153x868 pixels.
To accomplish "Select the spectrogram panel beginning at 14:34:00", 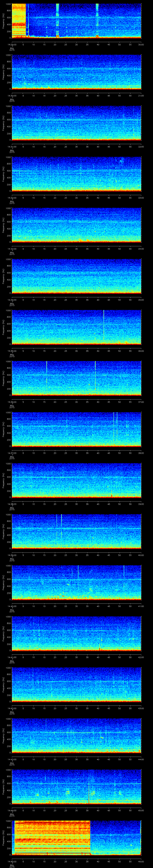I will (x=76, y=276).
